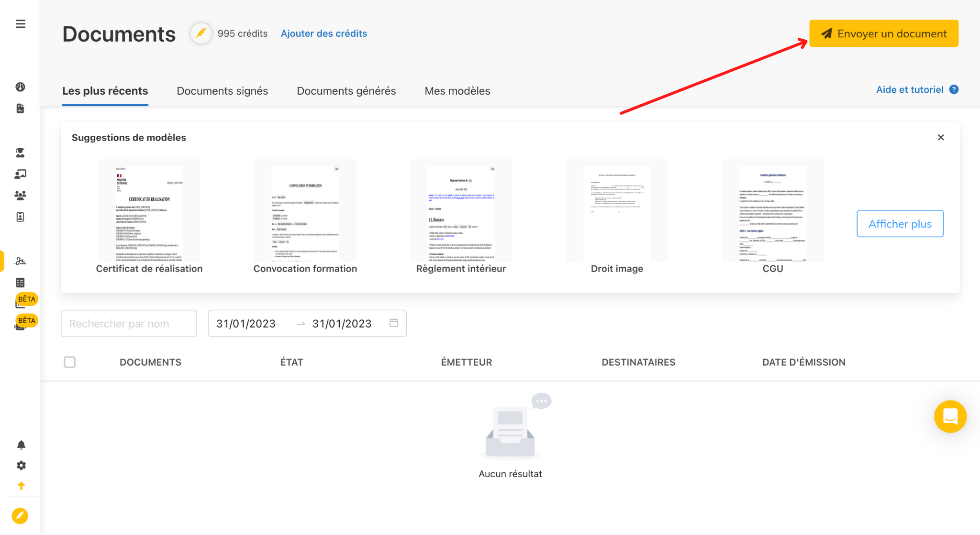Open the Aide et tutoriel link
Viewport: 980px width, 535px height.
(910, 89)
